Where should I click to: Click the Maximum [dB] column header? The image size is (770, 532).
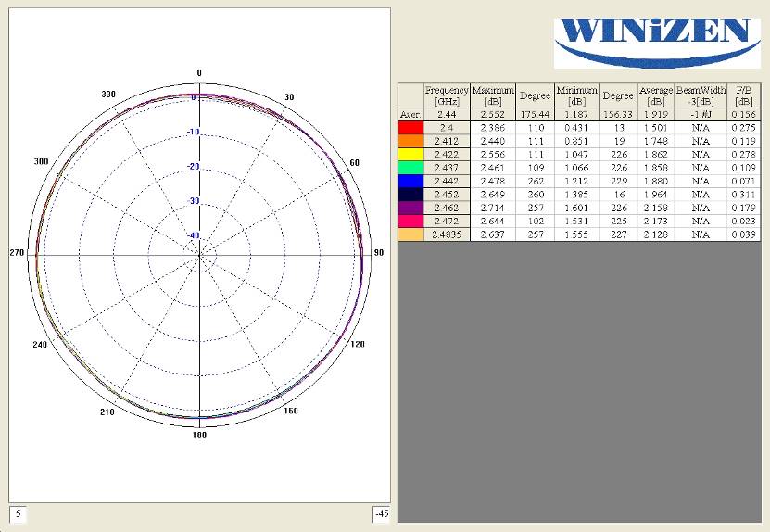tap(493, 95)
